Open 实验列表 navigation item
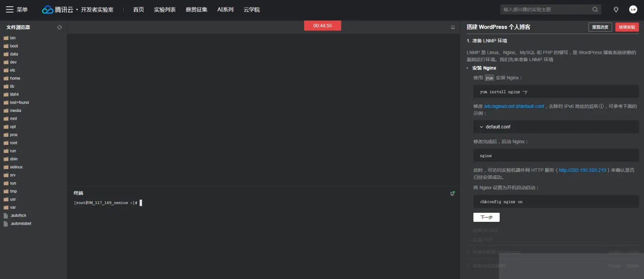Image resolution: width=644 pixels, height=279 pixels. 165,10
